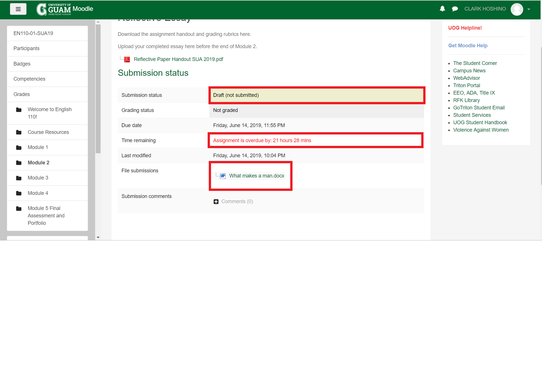Click the University of Guam Moodle logo

click(x=65, y=9)
